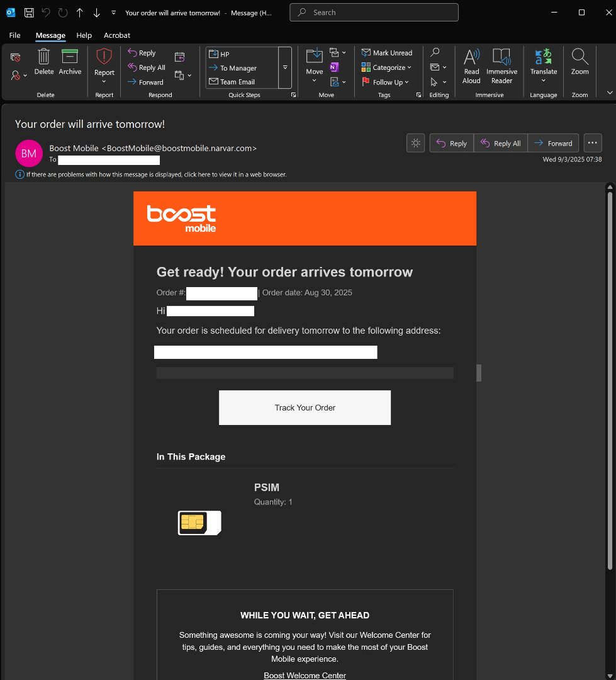
Task: Open the Immersive Reader
Action: pos(501,66)
